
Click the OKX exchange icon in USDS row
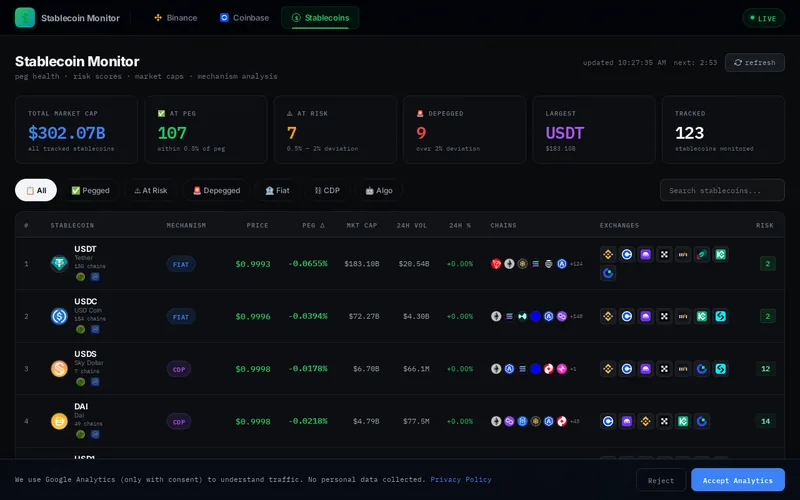pos(664,369)
